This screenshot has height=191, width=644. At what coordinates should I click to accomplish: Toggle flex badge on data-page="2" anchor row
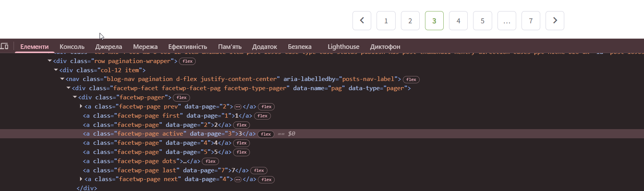pos(241,125)
